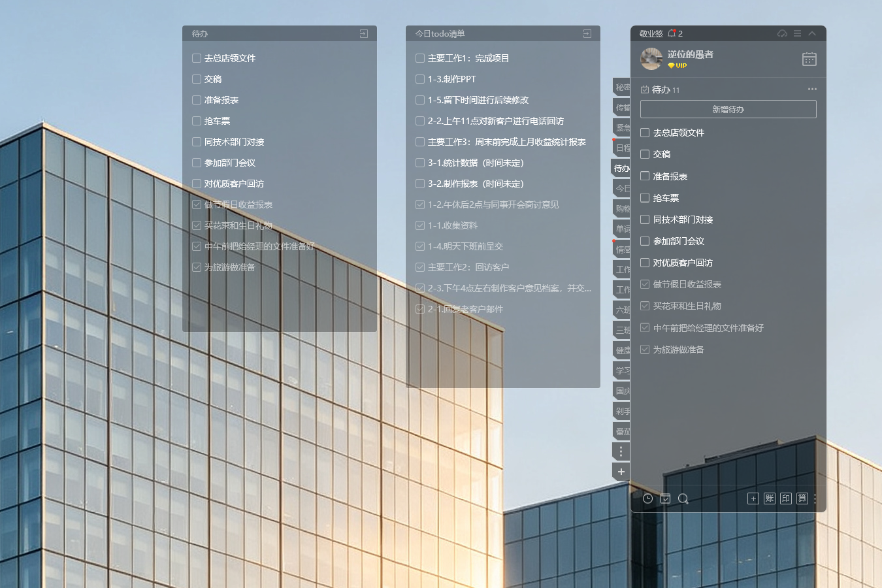Check 参加部门会议 in the 待办 desktop widget

(x=197, y=163)
